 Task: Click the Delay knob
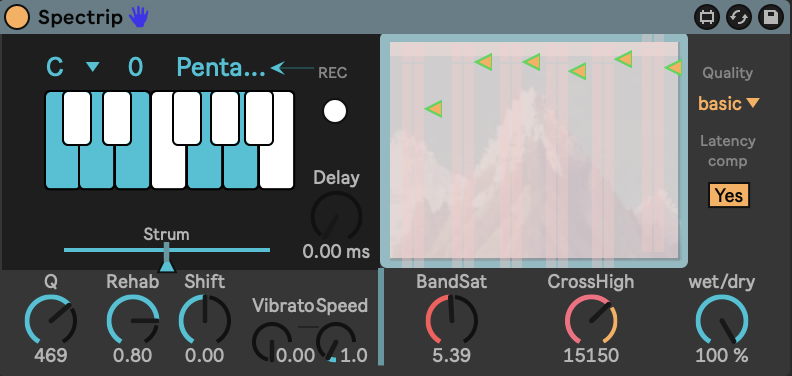coord(336,216)
